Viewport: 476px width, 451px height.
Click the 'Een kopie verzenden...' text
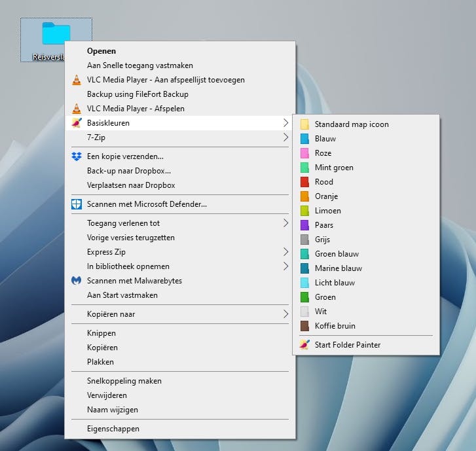[125, 156]
